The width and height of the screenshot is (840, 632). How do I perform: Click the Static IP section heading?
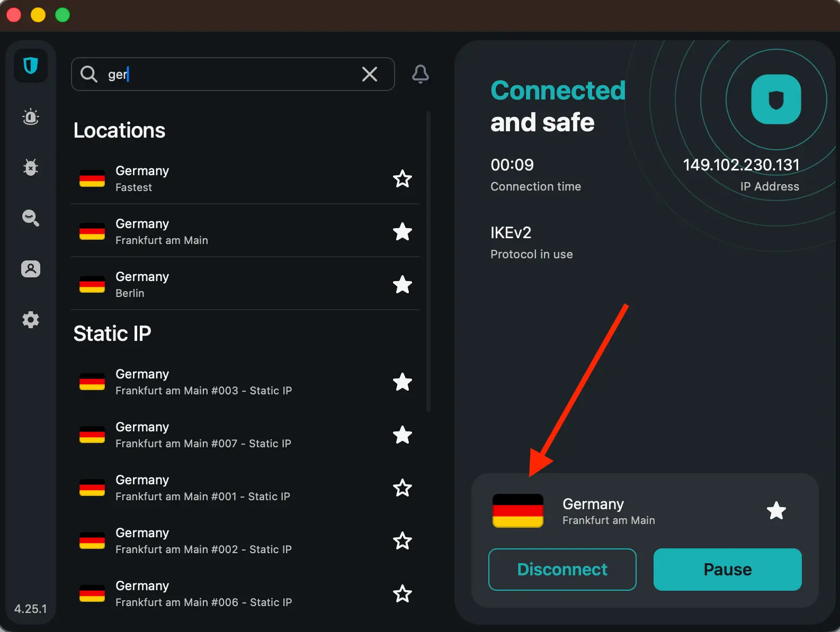(112, 333)
